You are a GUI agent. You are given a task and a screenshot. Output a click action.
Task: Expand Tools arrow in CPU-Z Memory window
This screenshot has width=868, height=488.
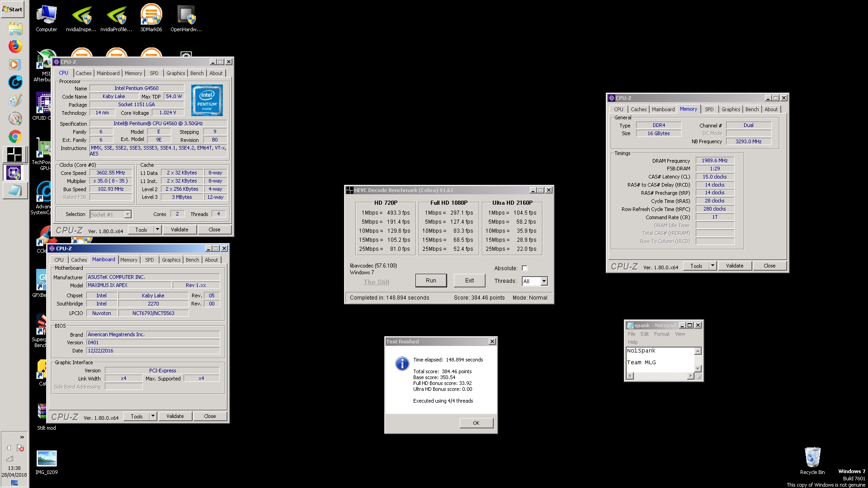pos(712,266)
